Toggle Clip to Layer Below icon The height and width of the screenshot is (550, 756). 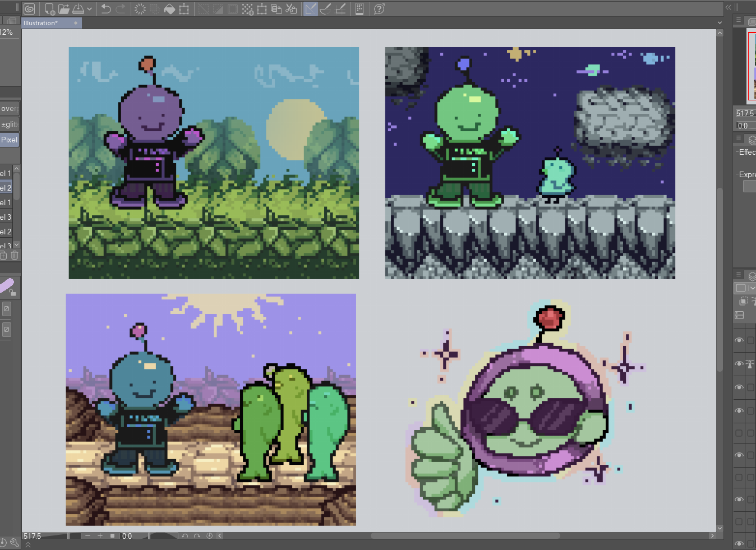tap(744, 301)
